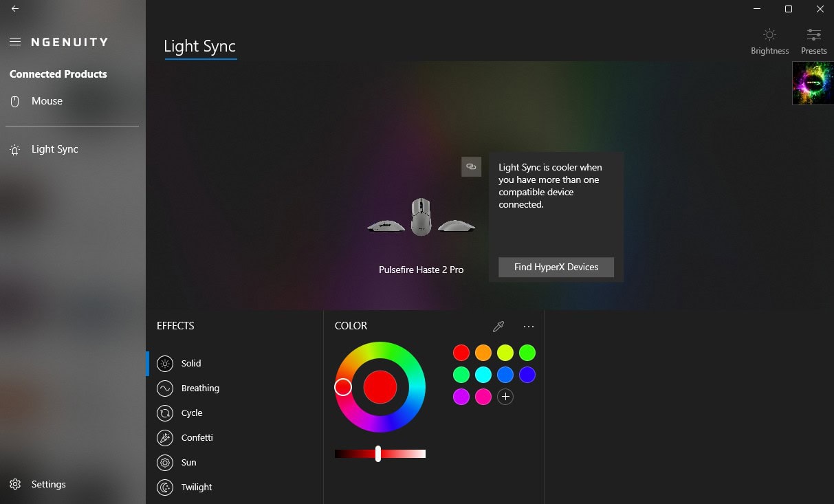
Task: Click the eyedropper color picker icon
Action: click(498, 327)
